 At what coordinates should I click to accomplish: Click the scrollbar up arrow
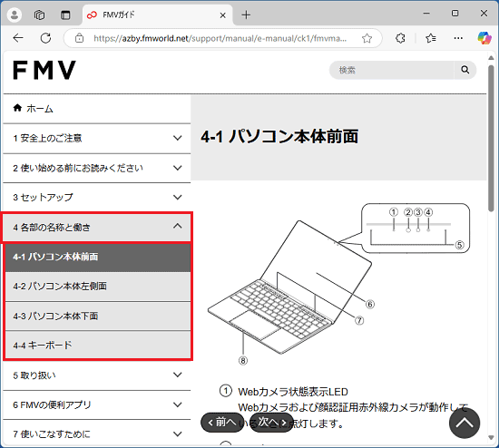[491, 58]
